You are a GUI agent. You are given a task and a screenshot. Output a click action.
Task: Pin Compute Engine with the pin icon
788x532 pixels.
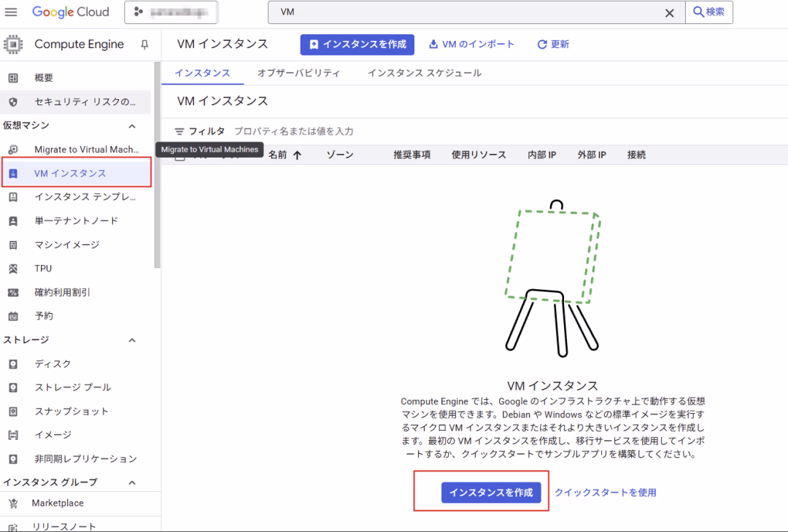144,45
